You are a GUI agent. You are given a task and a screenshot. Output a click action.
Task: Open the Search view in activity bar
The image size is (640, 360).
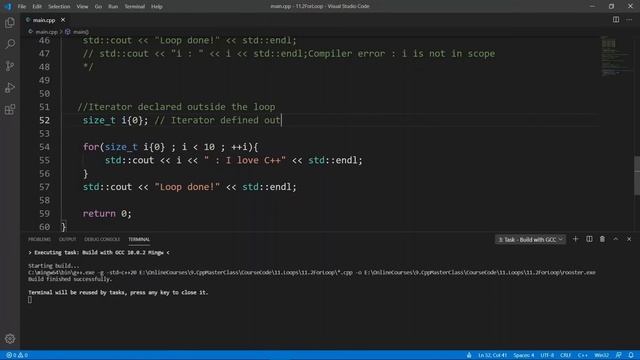[x=10, y=44]
